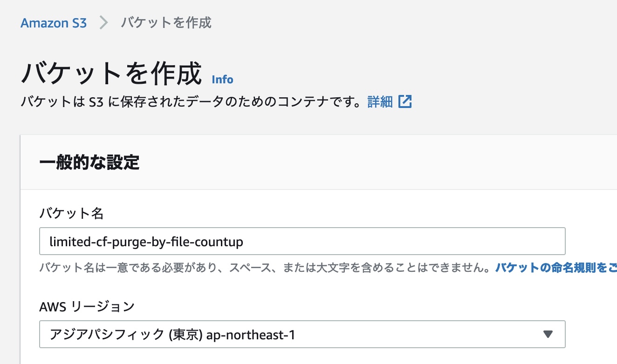Follow the 詳細 learn-more link
The width and height of the screenshot is (617, 364).
click(x=380, y=101)
